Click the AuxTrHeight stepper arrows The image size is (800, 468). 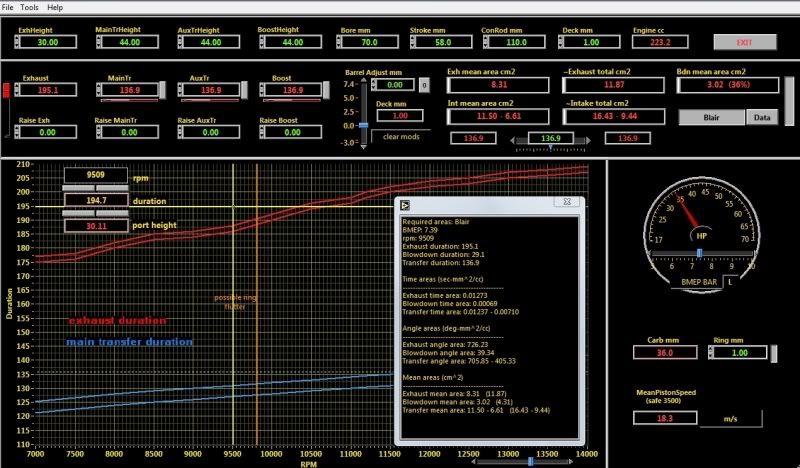[x=180, y=42]
